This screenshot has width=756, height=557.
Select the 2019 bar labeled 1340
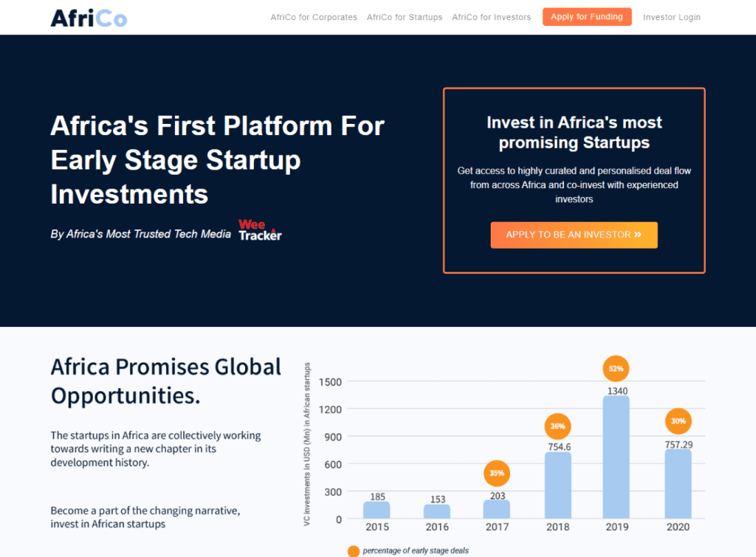point(616,457)
